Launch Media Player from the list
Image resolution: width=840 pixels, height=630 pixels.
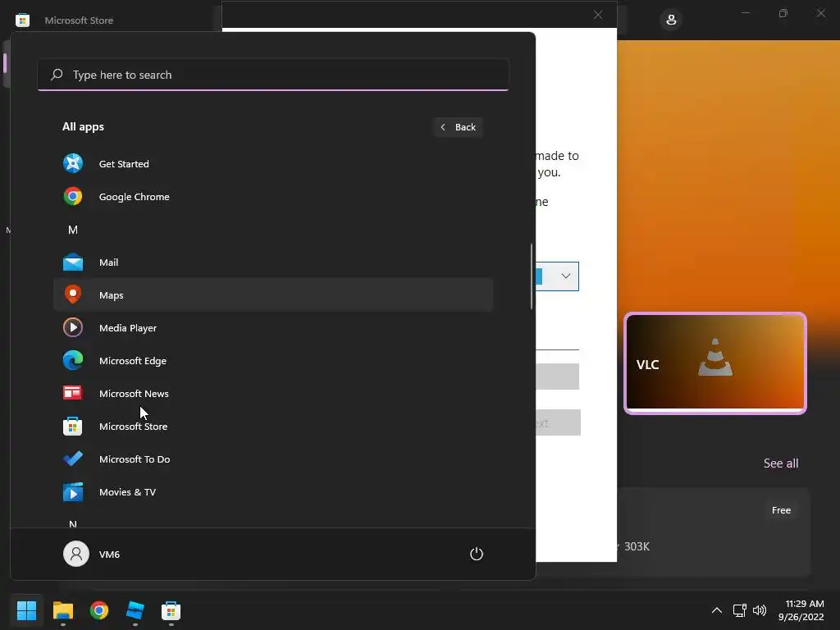273,328
